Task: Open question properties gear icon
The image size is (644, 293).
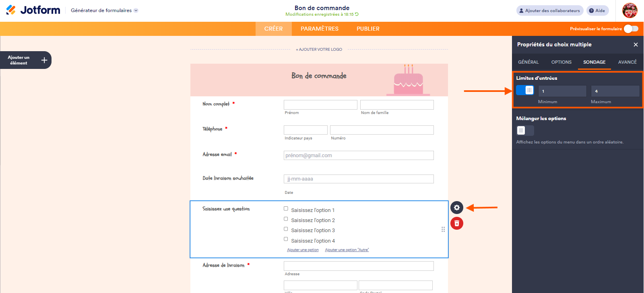Action: tap(457, 208)
